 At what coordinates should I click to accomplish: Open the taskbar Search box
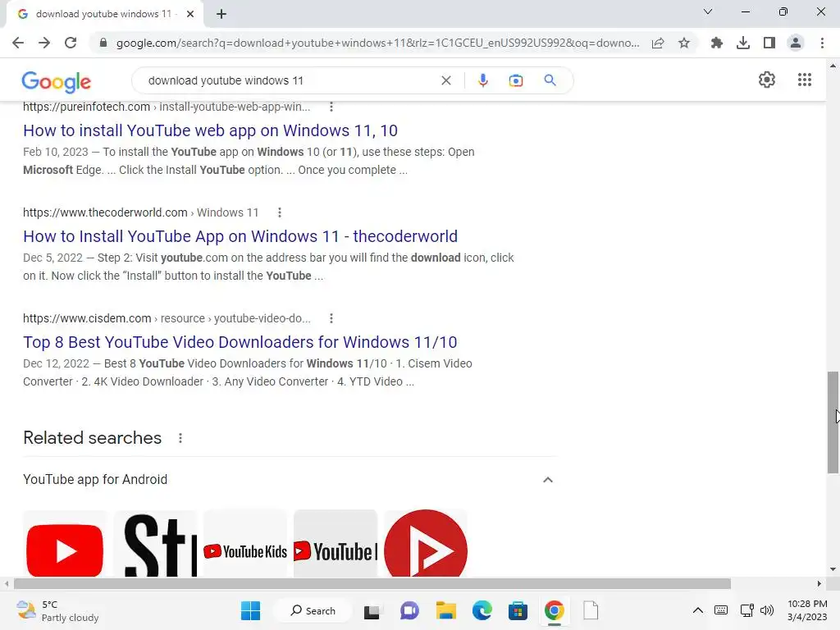pyautogui.click(x=313, y=610)
